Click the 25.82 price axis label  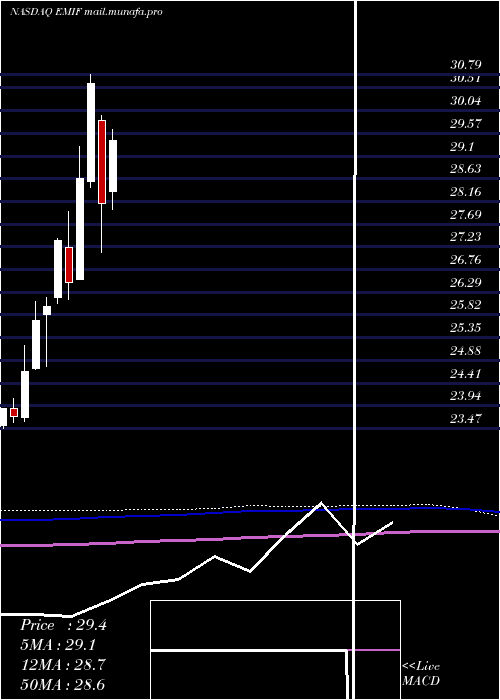point(466,305)
